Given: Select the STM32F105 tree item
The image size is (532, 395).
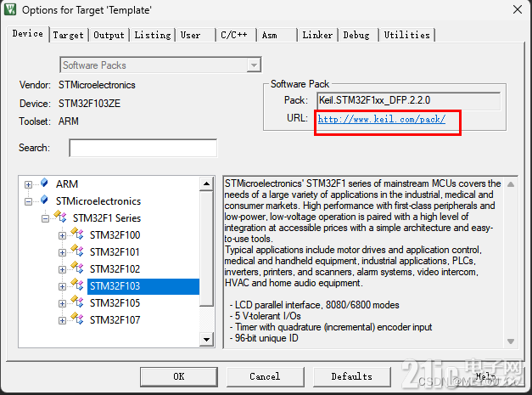Looking at the screenshot, I should point(115,303).
